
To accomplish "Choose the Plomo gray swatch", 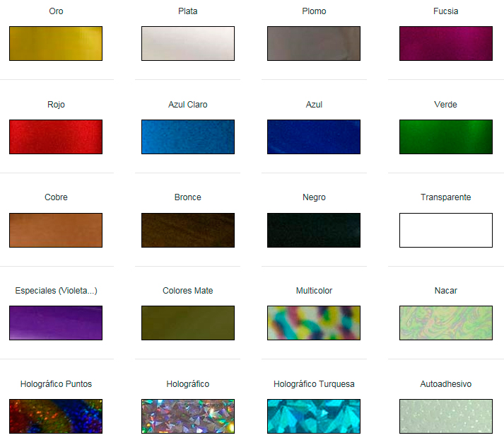I will point(314,43).
